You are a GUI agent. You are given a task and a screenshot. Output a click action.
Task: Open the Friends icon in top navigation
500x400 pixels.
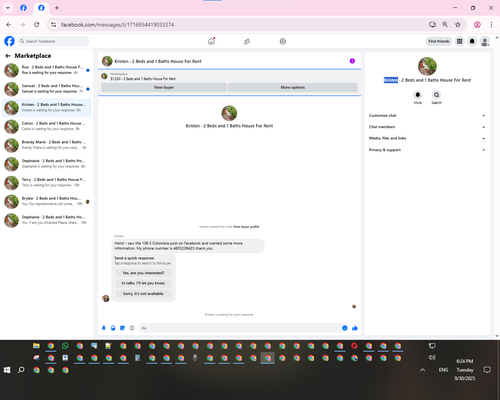click(x=247, y=41)
